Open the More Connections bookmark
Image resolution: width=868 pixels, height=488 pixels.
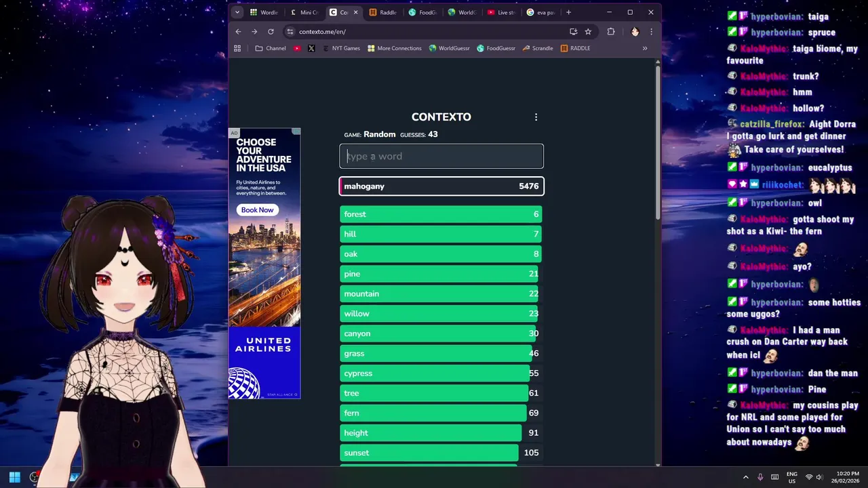(395, 48)
